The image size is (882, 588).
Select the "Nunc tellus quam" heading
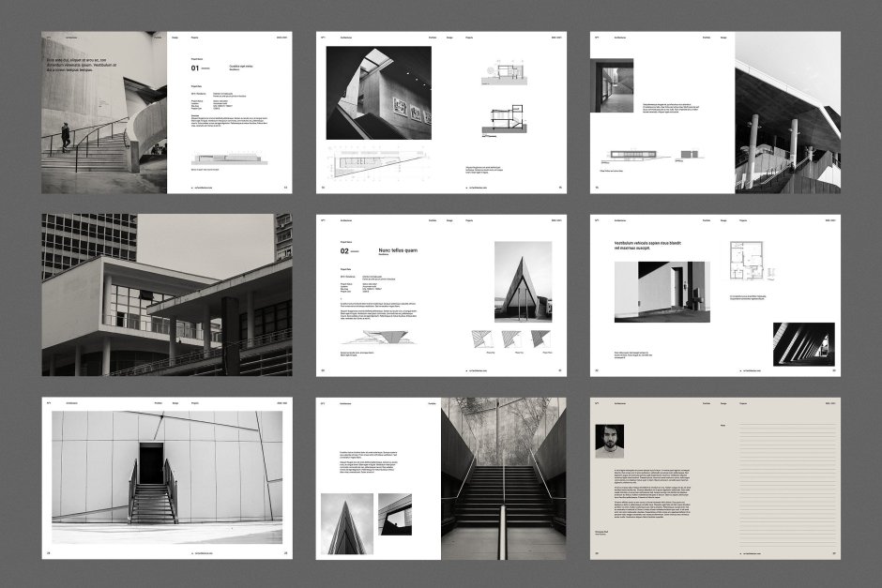pos(398,250)
